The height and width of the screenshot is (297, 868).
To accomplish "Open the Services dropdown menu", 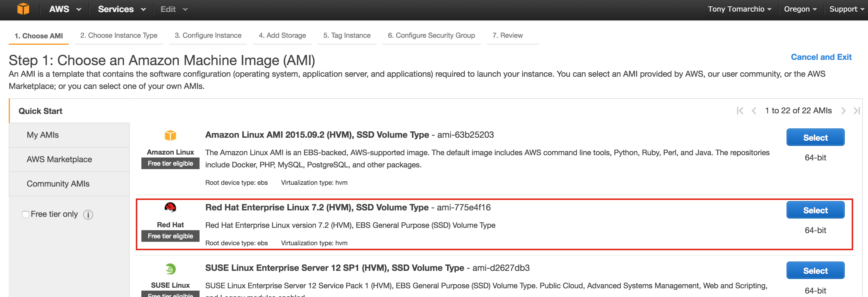I will (x=122, y=9).
